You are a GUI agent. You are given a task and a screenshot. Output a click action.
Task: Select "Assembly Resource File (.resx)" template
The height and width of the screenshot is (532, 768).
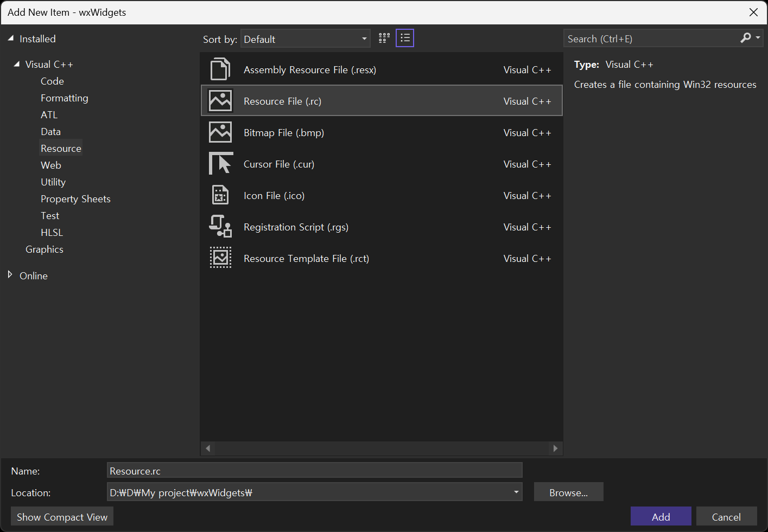(382, 69)
